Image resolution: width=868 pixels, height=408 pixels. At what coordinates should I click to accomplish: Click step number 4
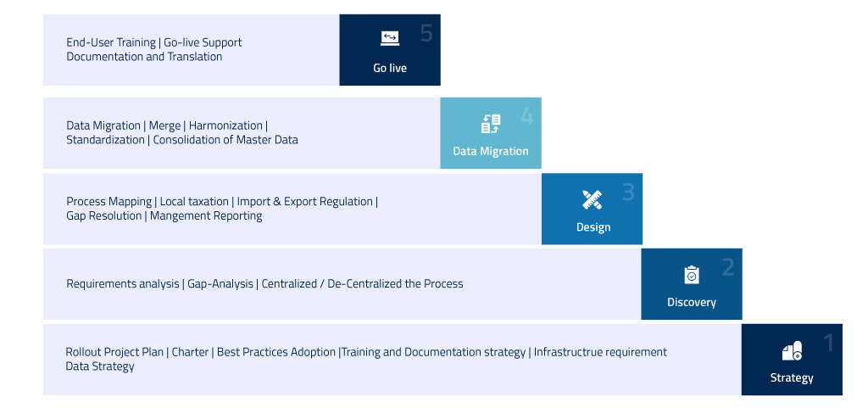pyautogui.click(x=527, y=117)
